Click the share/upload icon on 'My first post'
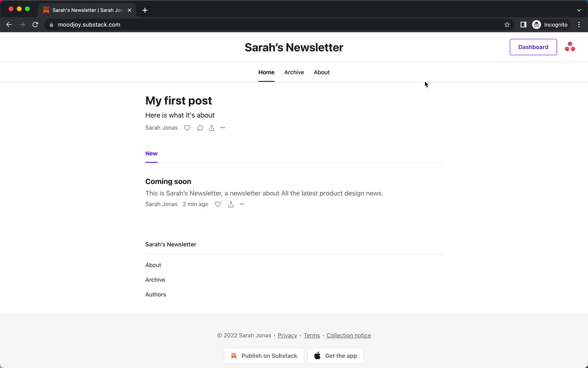Screen dimensions: 588x368 coord(212,128)
